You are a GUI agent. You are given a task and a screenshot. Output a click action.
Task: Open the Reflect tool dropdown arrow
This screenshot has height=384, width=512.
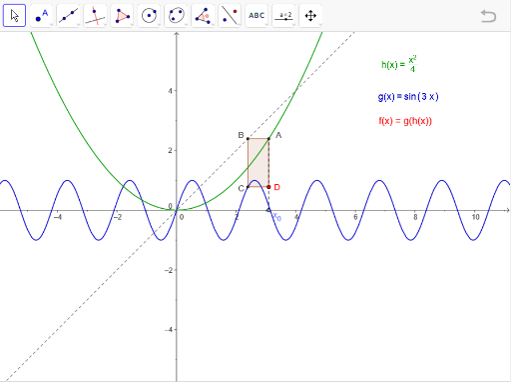tap(240, 25)
